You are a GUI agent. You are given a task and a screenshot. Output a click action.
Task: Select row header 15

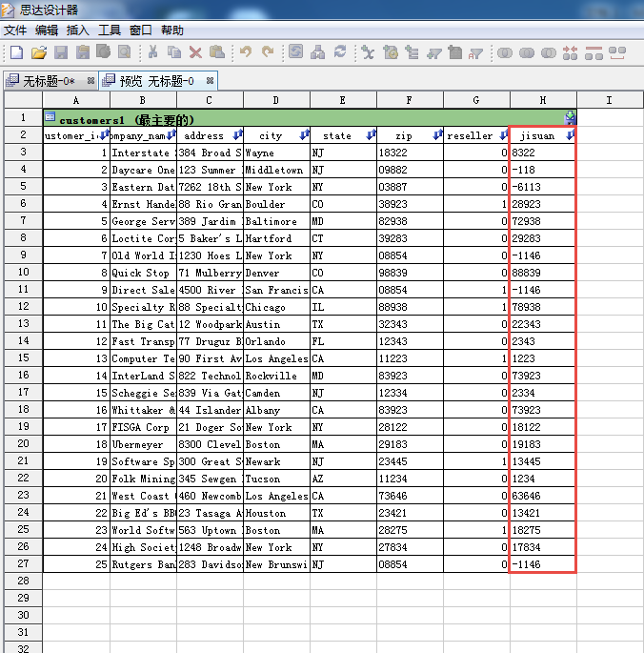pyautogui.click(x=23, y=358)
